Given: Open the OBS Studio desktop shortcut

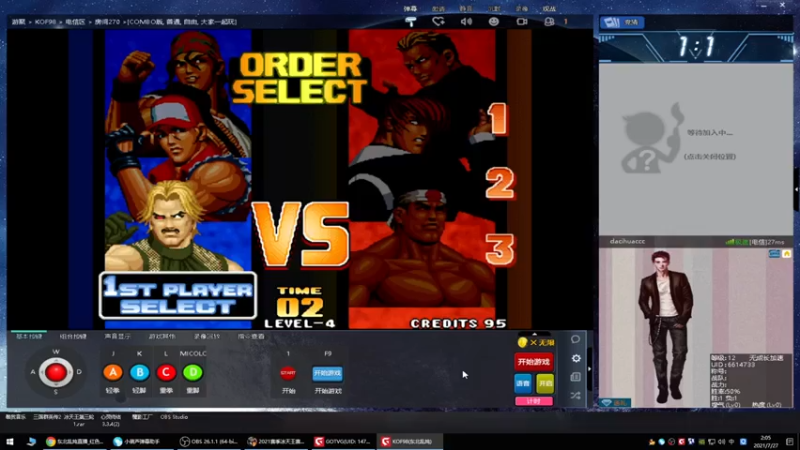Looking at the screenshot, I should click(x=174, y=417).
